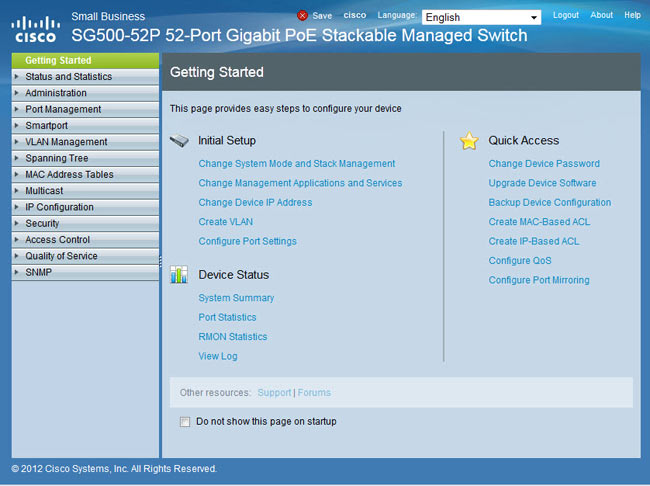Open the Security menu item

[85, 224]
